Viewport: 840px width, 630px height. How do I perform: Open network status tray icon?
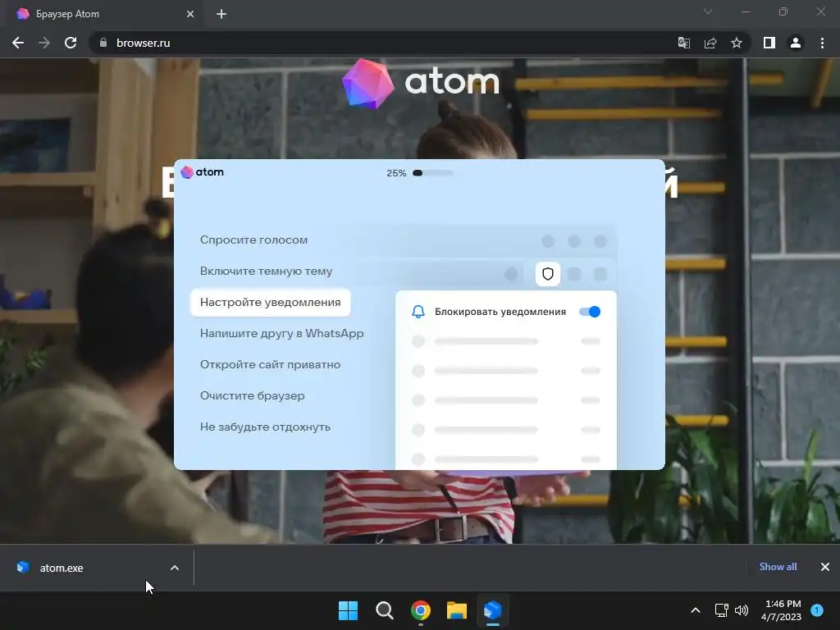point(722,610)
